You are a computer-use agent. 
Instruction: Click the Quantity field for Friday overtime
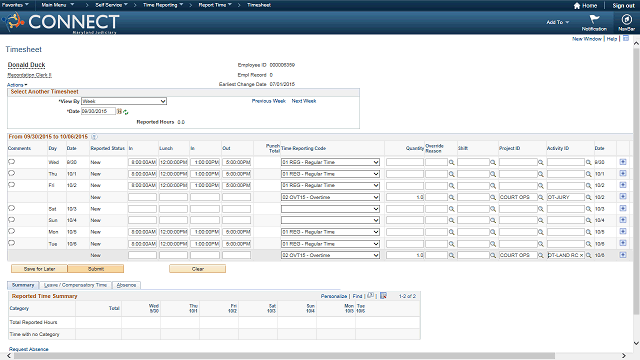404,197
